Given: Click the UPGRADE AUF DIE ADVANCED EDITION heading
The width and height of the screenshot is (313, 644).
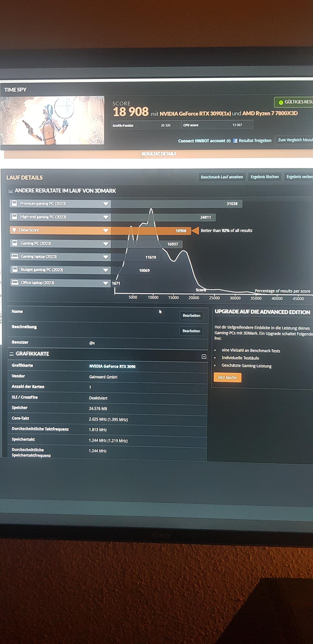Looking at the screenshot, I should [262, 312].
